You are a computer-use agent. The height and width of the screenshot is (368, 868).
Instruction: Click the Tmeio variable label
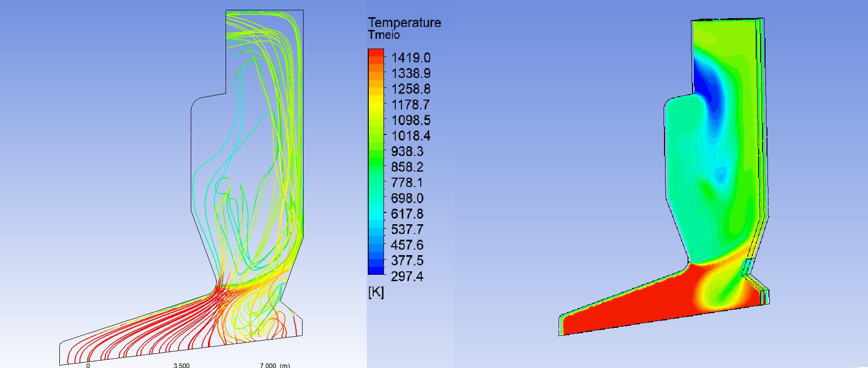[384, 35]
